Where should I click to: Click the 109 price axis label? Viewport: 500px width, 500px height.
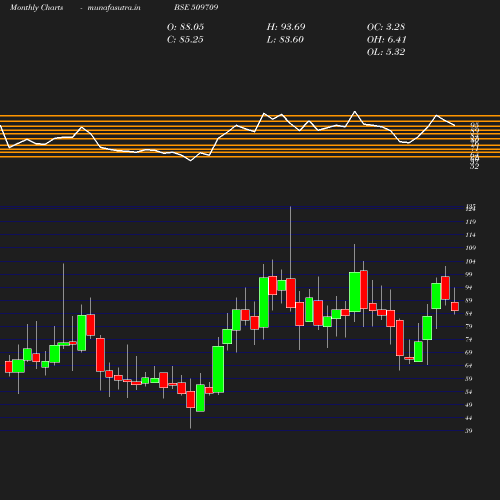(x=471, y=248)
